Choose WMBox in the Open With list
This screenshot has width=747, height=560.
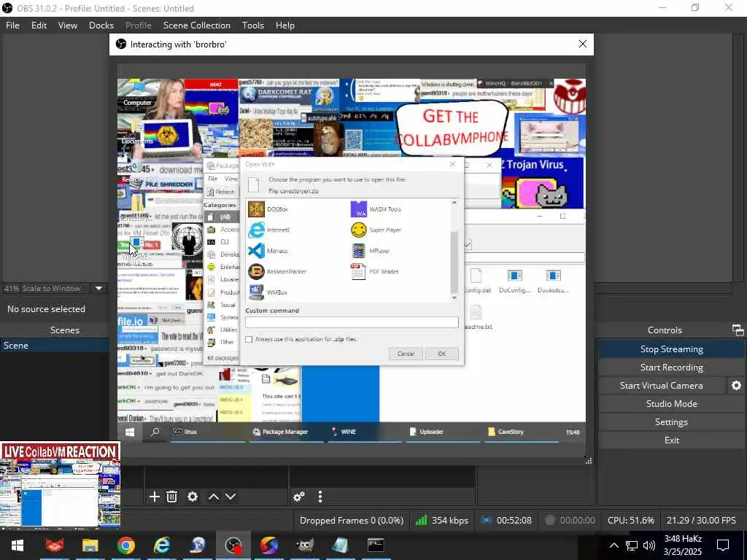click(x=268, y=292)
